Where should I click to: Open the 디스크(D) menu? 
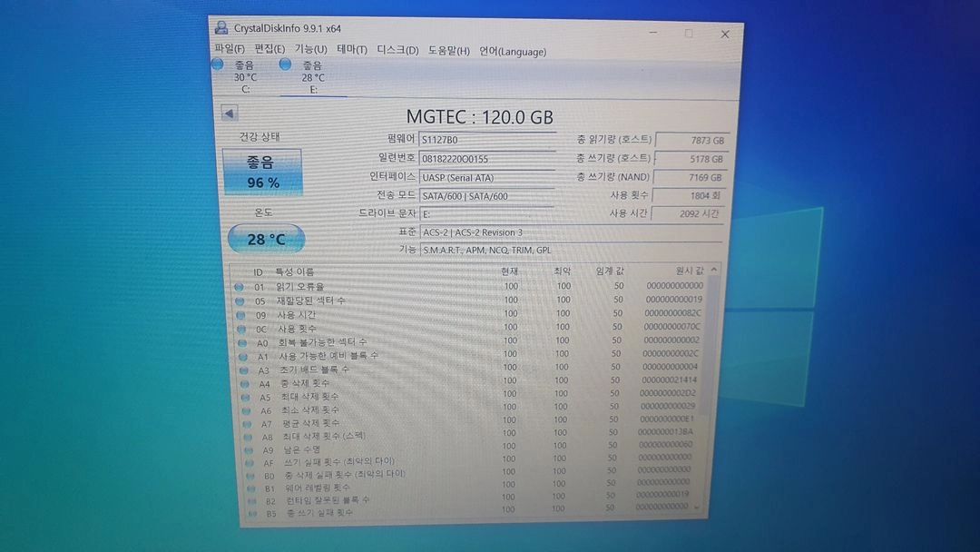point(397,50)
